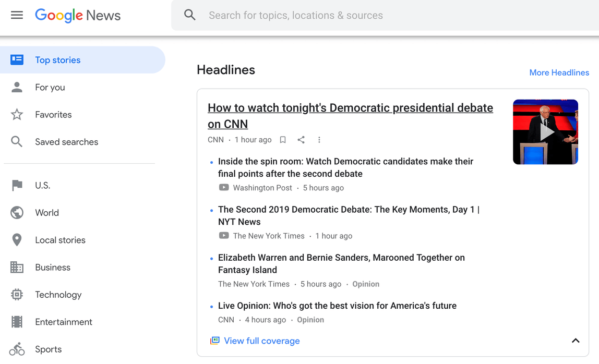The height and width of the screenshot is (364, 599).
Task: Click the For you person icon
Action: coord(17,87)
